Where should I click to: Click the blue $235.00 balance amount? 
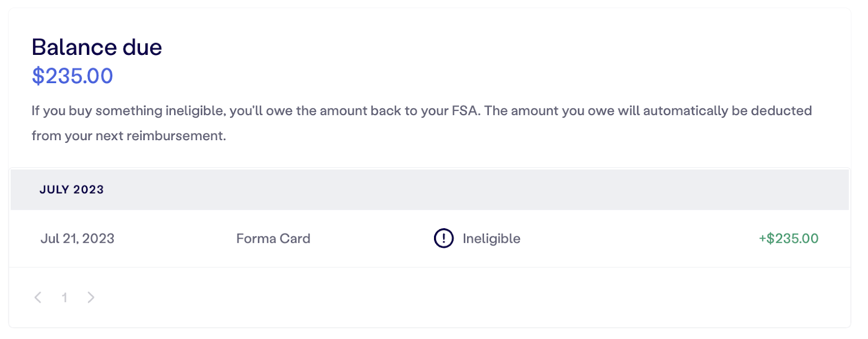tap(72, 76)
